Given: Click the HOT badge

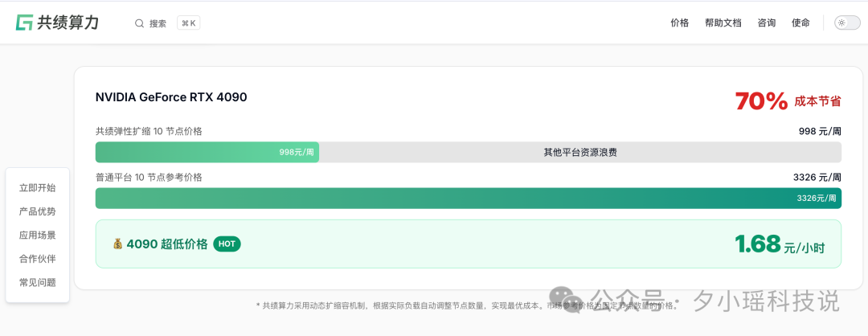Looking at the screenshot, I should click(227, 244).
